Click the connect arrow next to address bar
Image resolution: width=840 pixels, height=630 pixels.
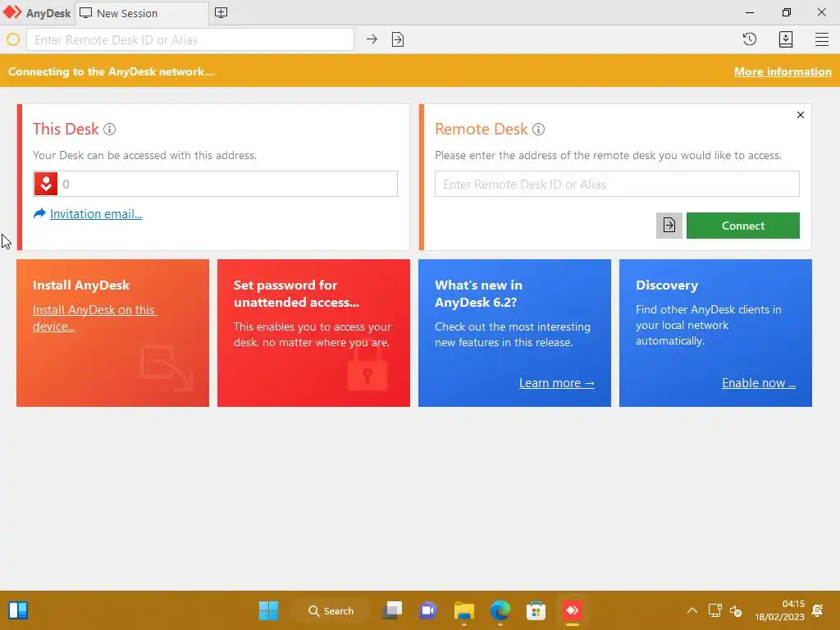tap(372, 39)
